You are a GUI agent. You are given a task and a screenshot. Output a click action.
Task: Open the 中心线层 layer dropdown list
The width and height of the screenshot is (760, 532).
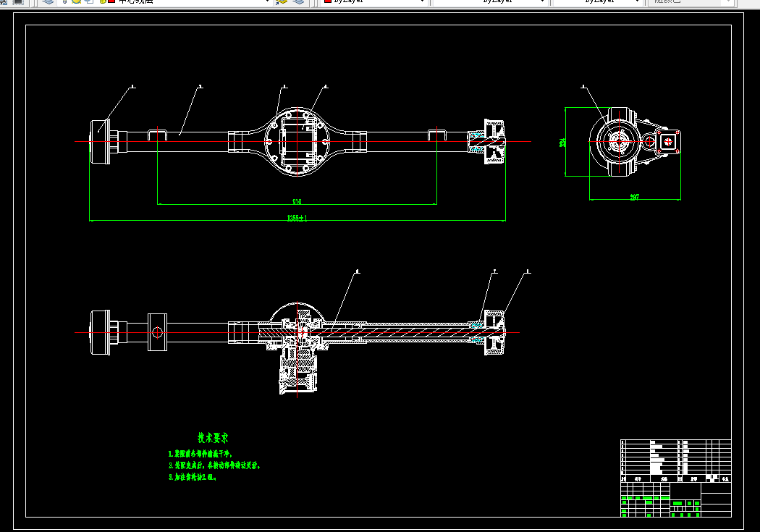click(164, 1)
